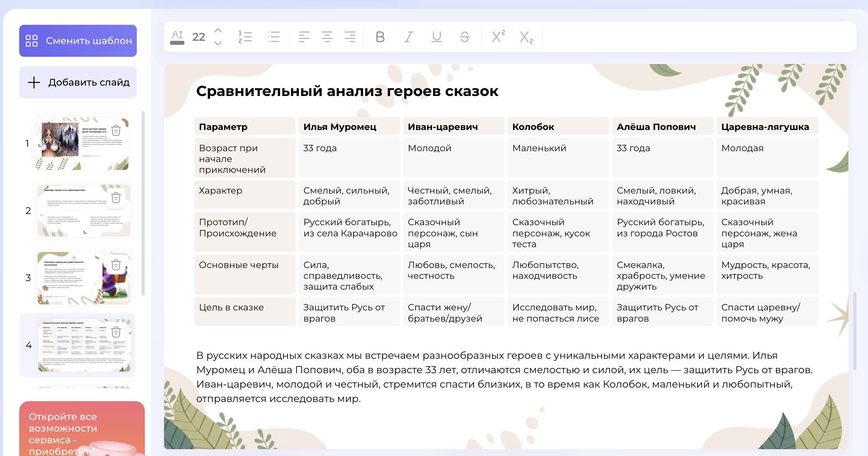Click the Сказочный персонаж, сын царя cell

coord(454,232)
